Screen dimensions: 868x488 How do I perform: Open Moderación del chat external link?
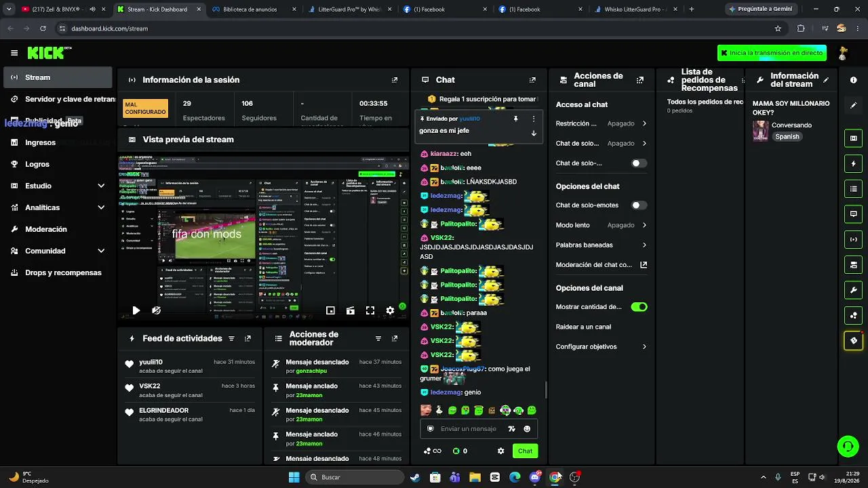[x=601, y=265]
